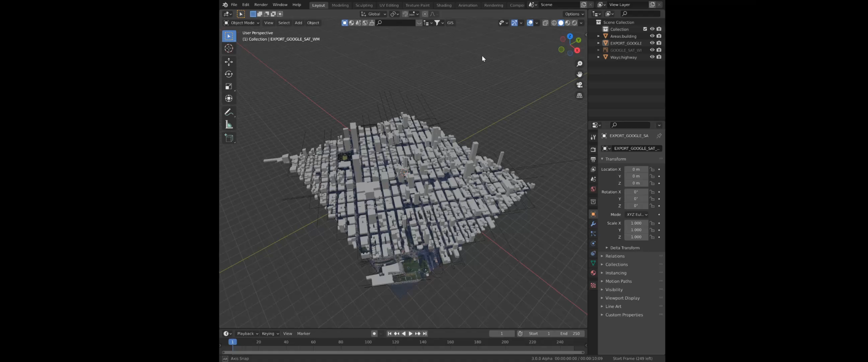Choose the Measure tool
Image resolution: width=868 pixels, height=362 pixels.
click(229, 125)
